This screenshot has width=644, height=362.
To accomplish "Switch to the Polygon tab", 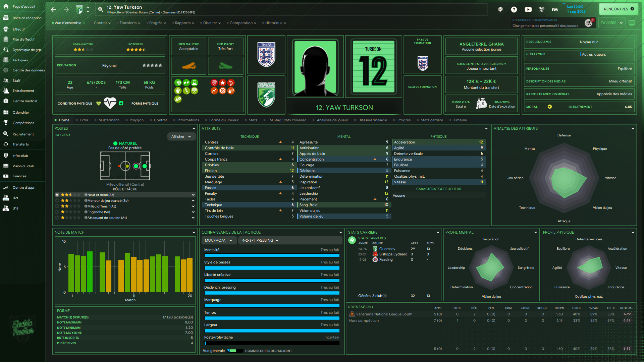I will (136, 120).
